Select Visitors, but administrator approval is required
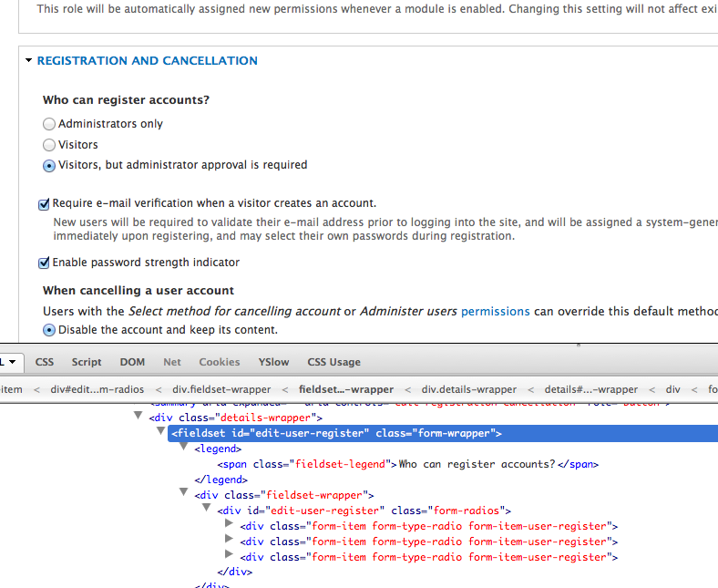 (49, 165)
